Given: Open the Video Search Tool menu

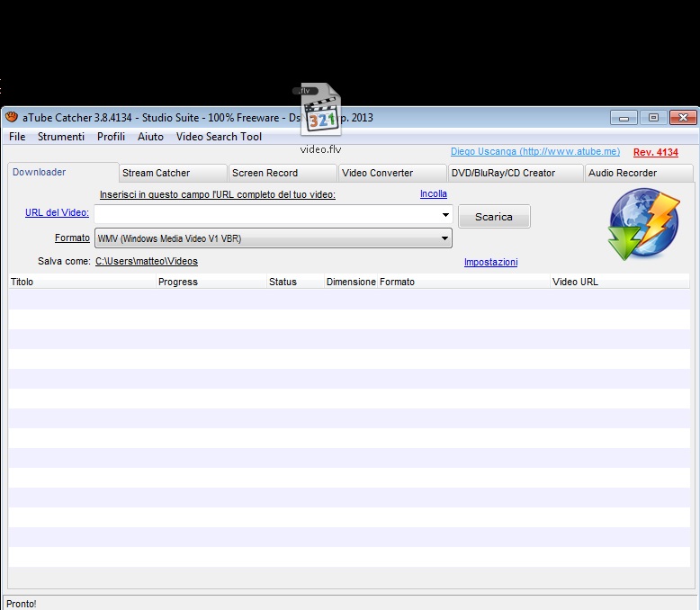Looking at the screenshot, I should (219, 137).
